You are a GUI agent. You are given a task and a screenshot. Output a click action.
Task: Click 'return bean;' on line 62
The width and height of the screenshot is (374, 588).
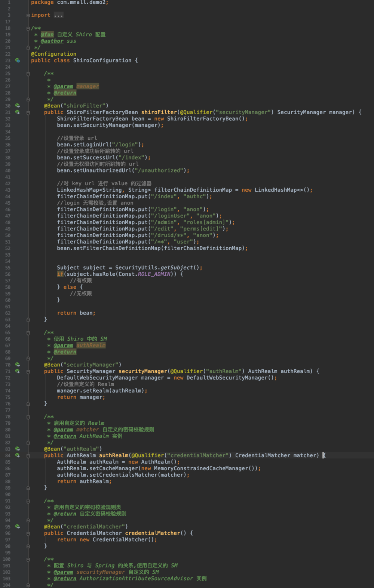[76, 313]
